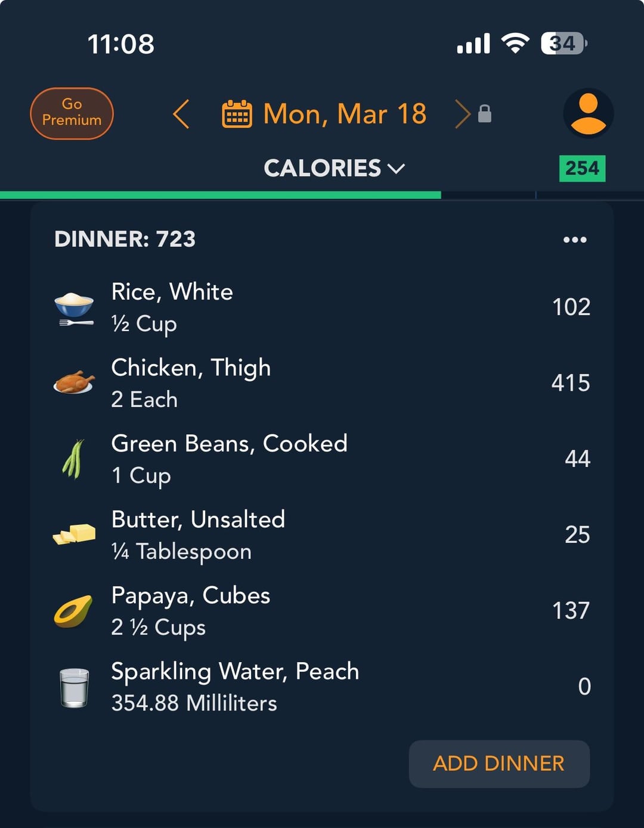The height and width of the screenshot is (828, 644).
Task: Open Mon, Mar 18 date picker
Action: [x=345, y=114]
